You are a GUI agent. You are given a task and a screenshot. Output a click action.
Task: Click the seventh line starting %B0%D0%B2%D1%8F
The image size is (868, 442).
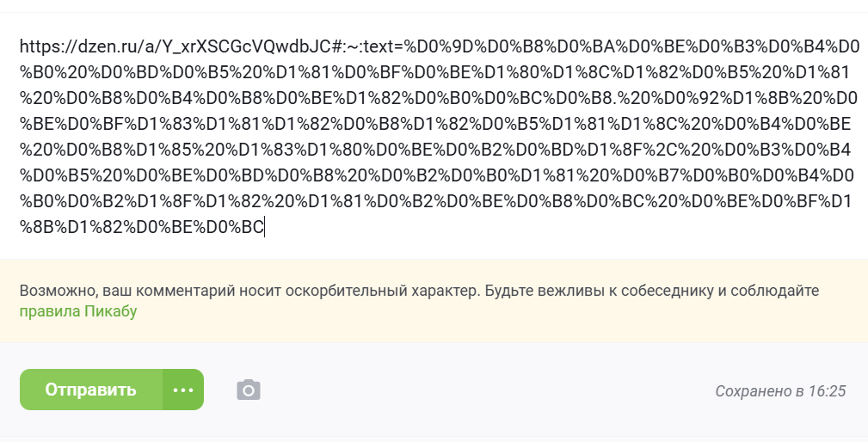click(x=435, y=201)
